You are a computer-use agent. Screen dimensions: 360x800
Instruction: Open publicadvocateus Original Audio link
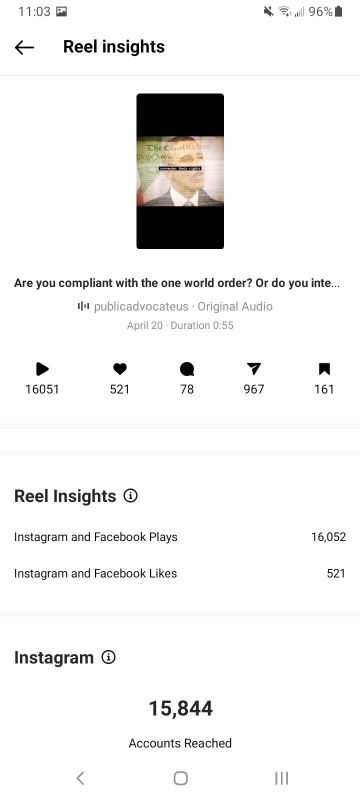click(x=183, y=307)
